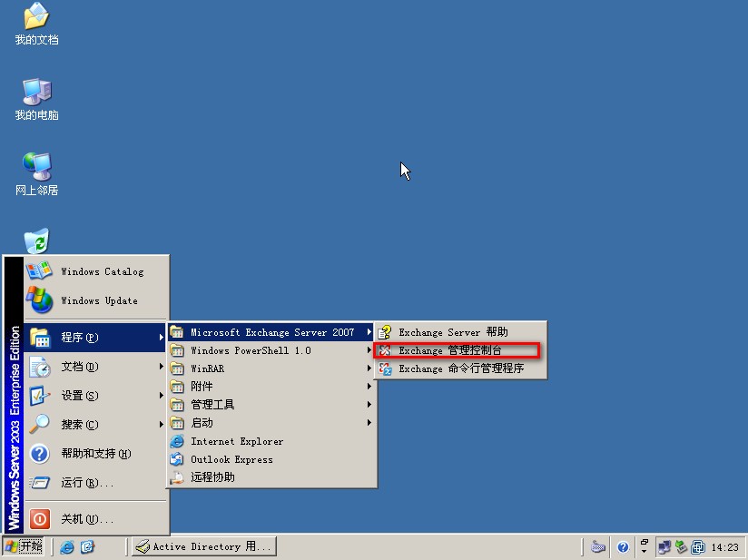748x560 pixels.
Task: Choose 关机(U)... in Start menu
Action: [95, 518]
